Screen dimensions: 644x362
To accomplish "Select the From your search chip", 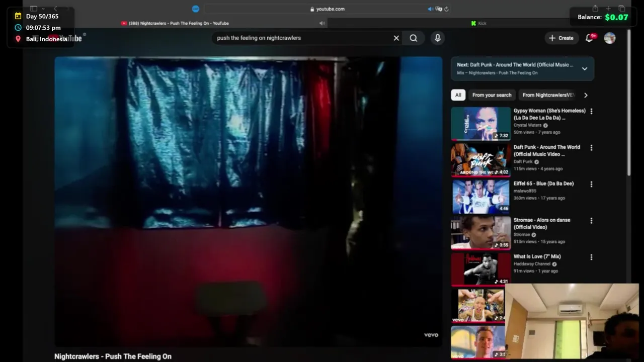I will click(492, 95).
